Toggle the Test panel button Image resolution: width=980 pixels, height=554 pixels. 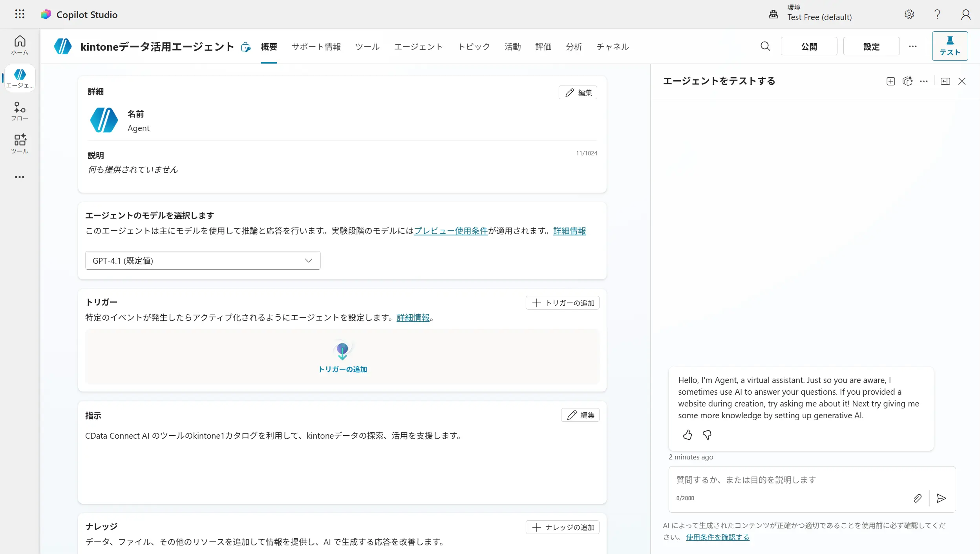coord(949,46)
